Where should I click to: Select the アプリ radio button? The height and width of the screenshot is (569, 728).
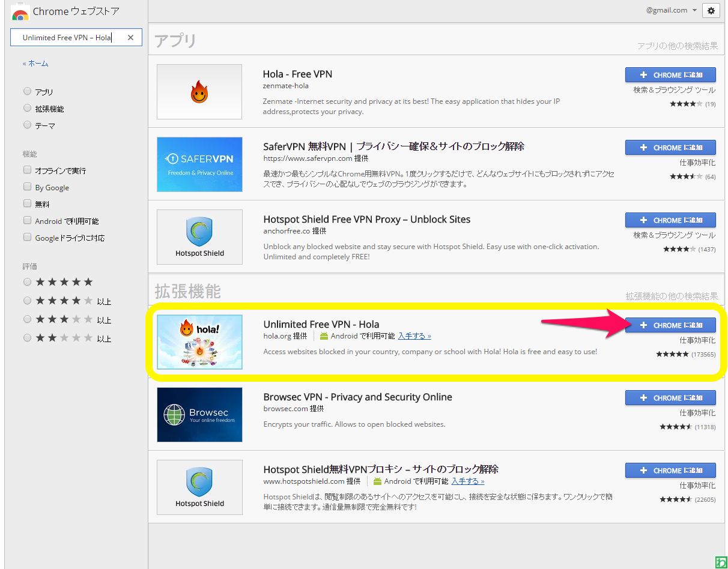pyautogui.click(x=27, y=91)
